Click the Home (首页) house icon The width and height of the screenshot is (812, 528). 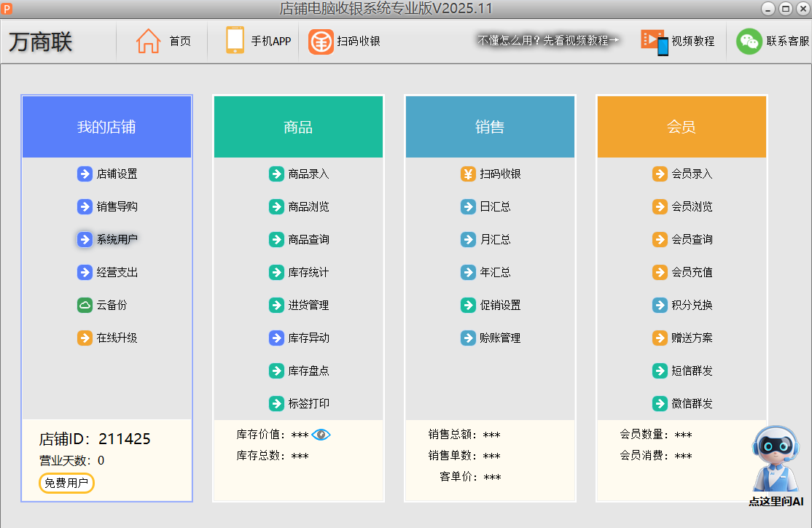click(148, 41)
